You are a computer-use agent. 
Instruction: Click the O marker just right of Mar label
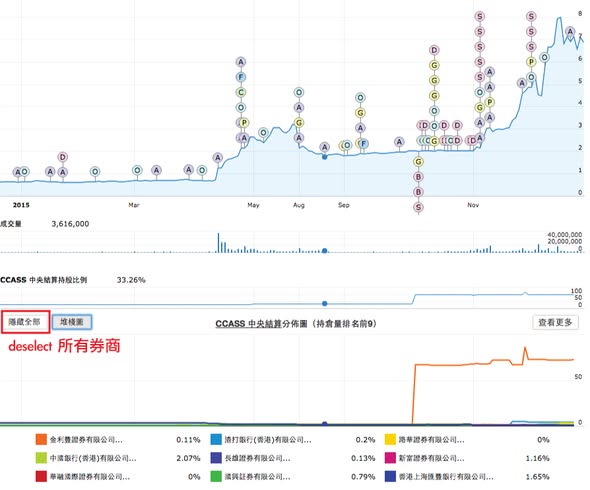point(137,170)
